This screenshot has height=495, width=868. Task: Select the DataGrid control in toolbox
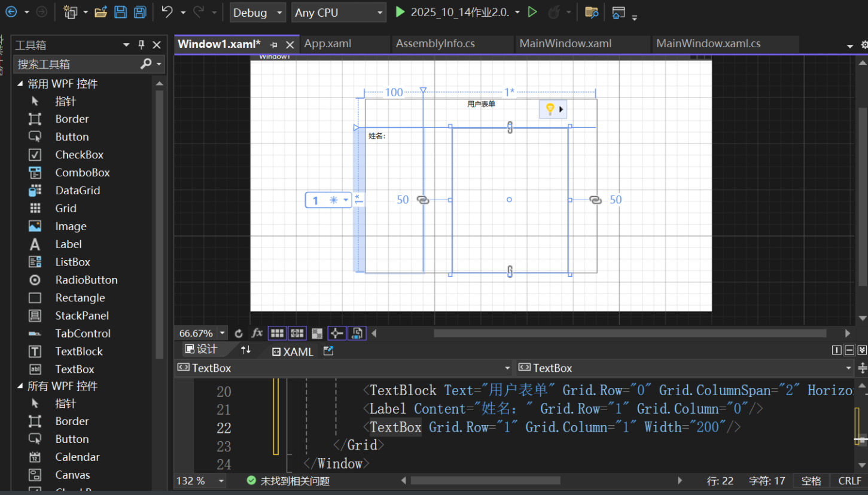click(x=78, y=191)
